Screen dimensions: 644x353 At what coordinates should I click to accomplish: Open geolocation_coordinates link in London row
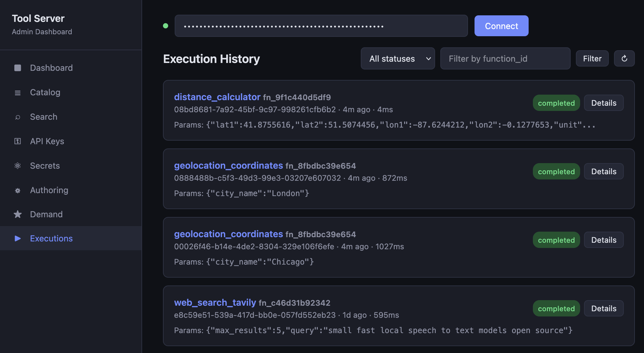click(x=228, y=165)
